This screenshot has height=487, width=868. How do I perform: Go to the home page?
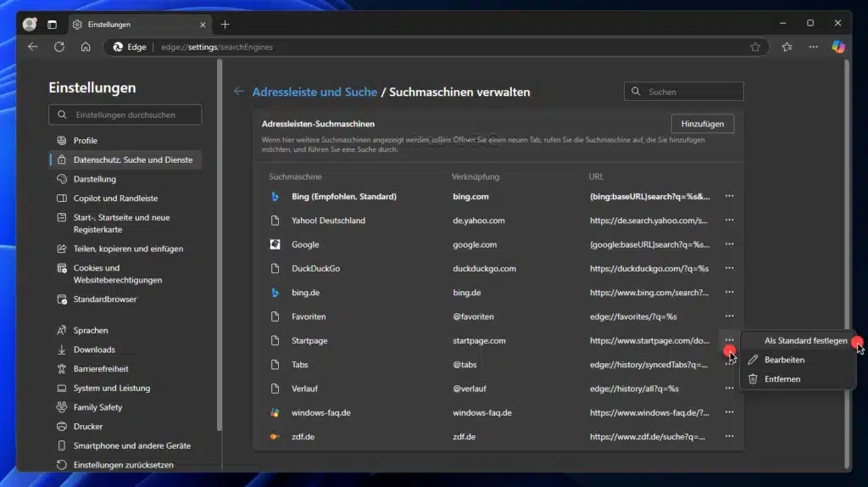point(86,48)
